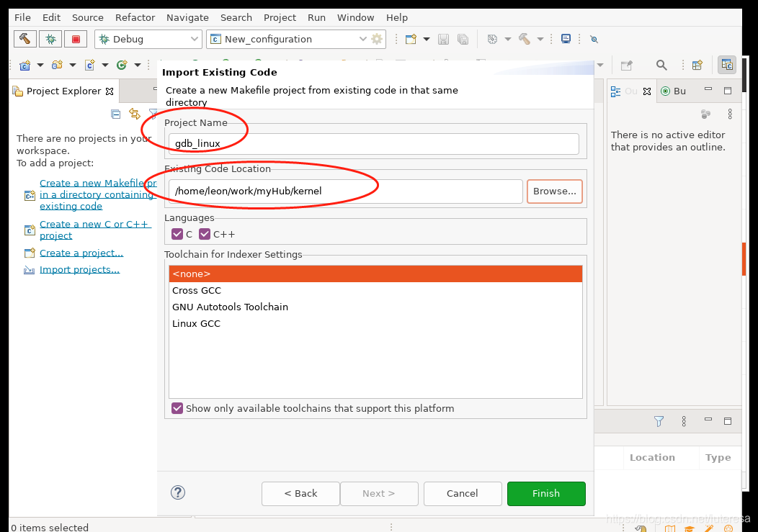
Task: Select the C/C++ perspective button
Action: (x=727, y=65)
